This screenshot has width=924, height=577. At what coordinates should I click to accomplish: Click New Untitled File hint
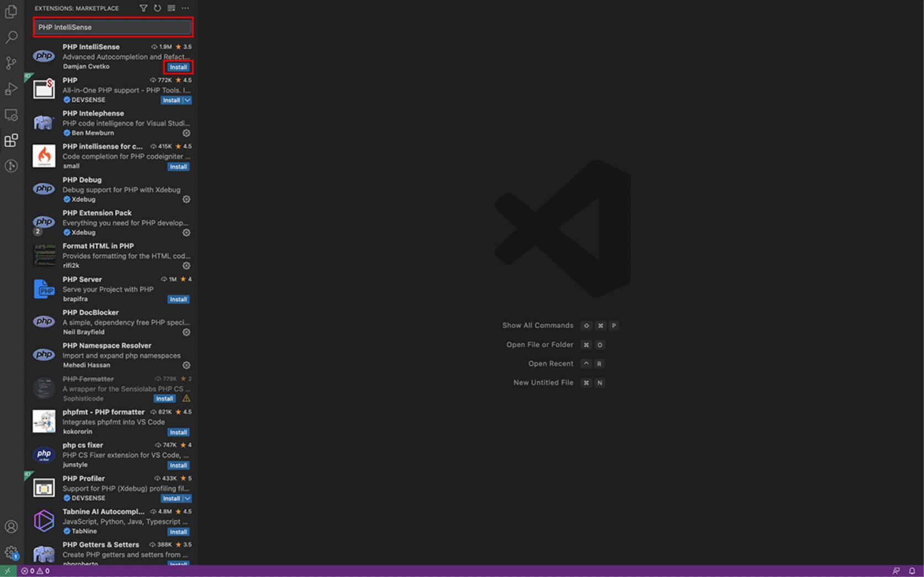(x=543, y=382)
